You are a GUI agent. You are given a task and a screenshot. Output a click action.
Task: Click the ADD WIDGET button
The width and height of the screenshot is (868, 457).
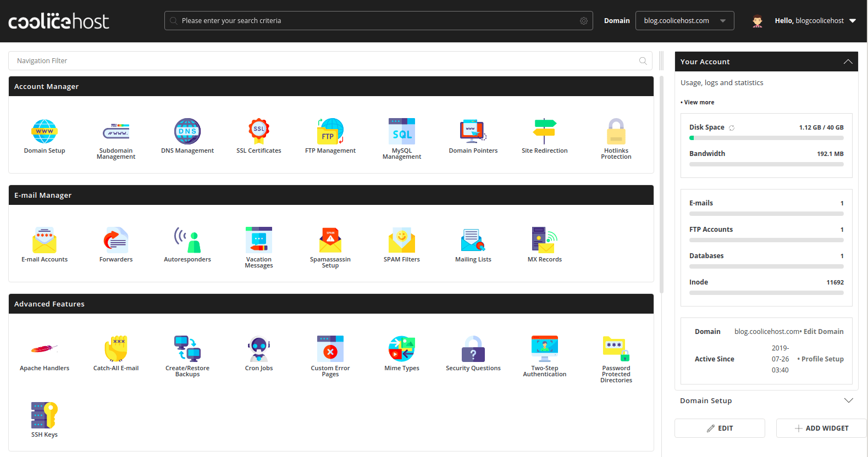821,428
